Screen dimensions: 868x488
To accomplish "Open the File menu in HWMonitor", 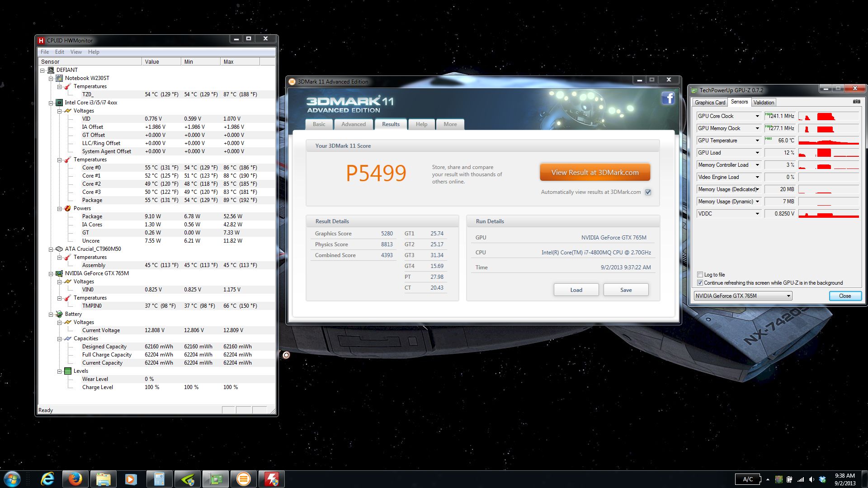I will tap(45, 52).
